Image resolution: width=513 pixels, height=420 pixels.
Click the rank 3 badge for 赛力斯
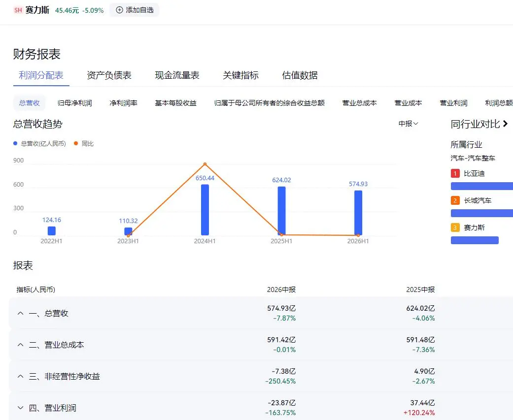point(455,227)
